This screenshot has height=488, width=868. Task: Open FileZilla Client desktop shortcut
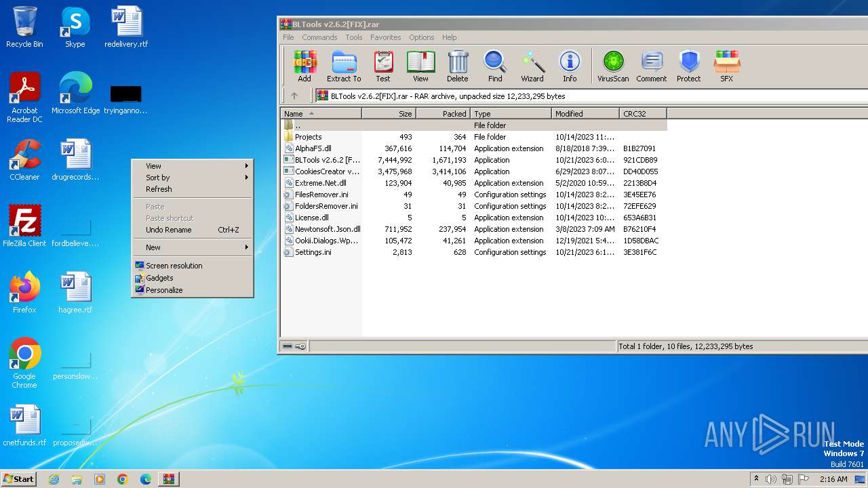[x=24, y=226]
